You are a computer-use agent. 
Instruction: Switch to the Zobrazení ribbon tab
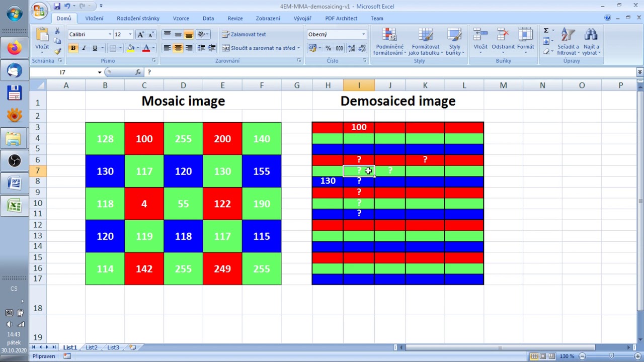(x=268, y=18)
